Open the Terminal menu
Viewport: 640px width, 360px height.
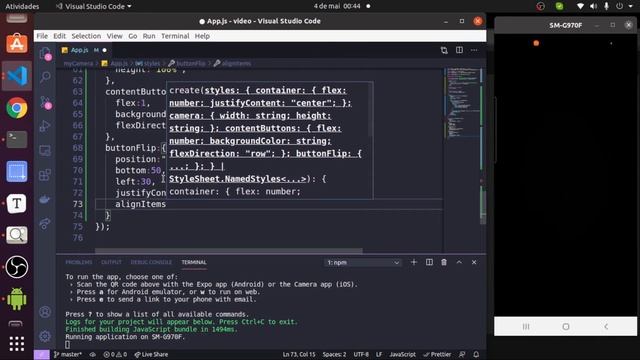point(175,36)
